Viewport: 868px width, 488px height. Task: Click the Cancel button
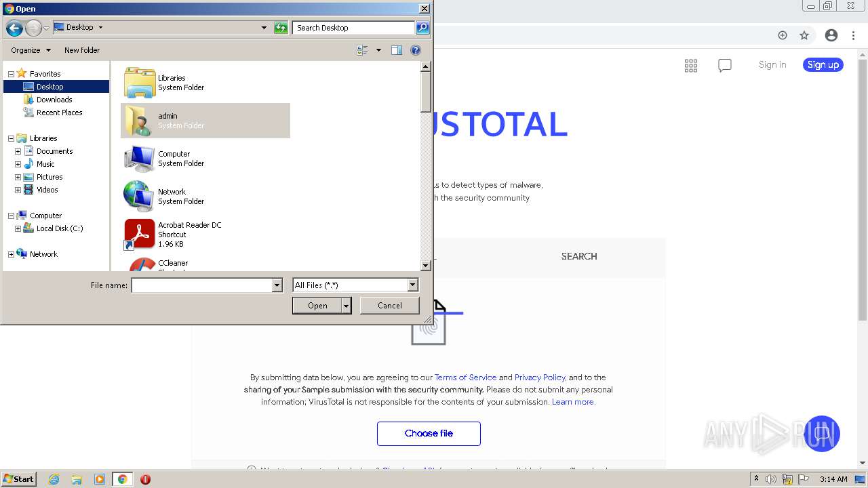coord(390,306)
